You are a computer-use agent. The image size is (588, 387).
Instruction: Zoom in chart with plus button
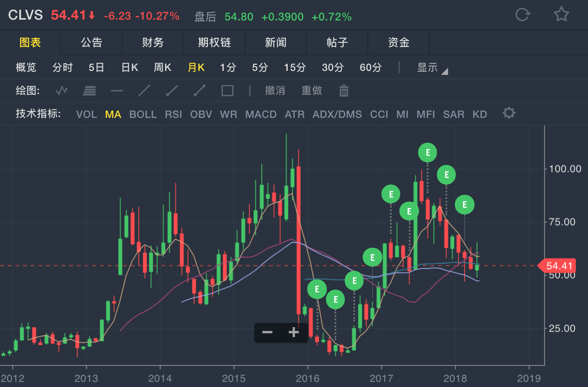[294, 332]
